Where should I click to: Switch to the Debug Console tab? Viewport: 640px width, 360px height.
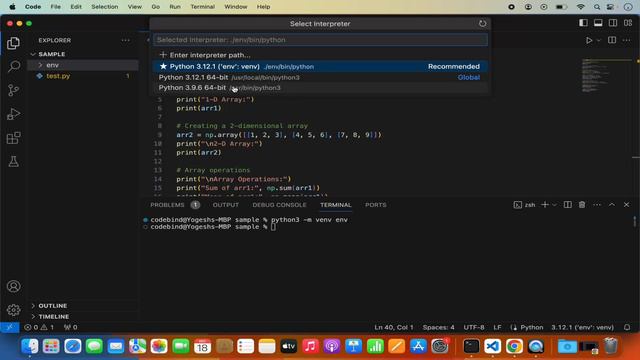279,205
